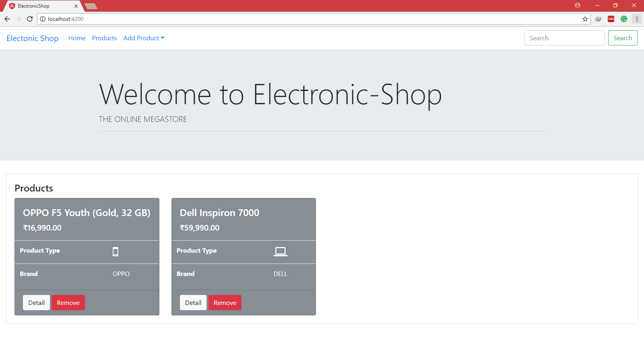Open Detail for Dell Inspiron 7000
This screenshot has height=346, width=644.
tap(193, 303)
